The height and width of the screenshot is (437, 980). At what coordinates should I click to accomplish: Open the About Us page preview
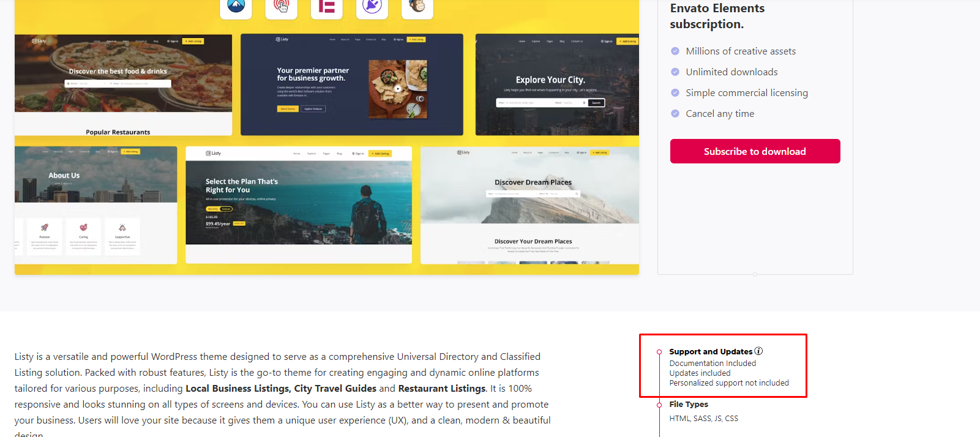point(96,205)
